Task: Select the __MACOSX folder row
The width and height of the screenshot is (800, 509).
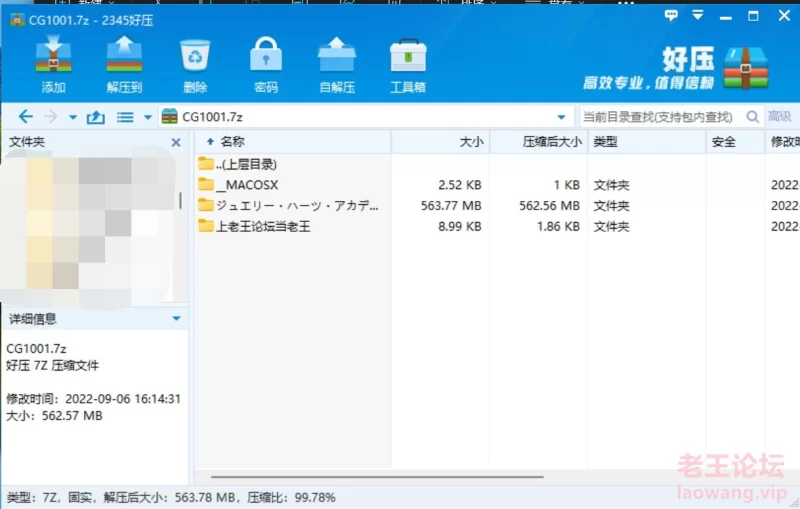Action: (x=245, y=185)
